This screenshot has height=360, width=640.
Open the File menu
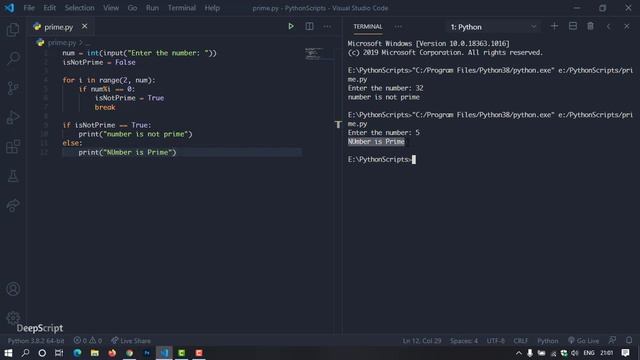(x=29, y=8)
